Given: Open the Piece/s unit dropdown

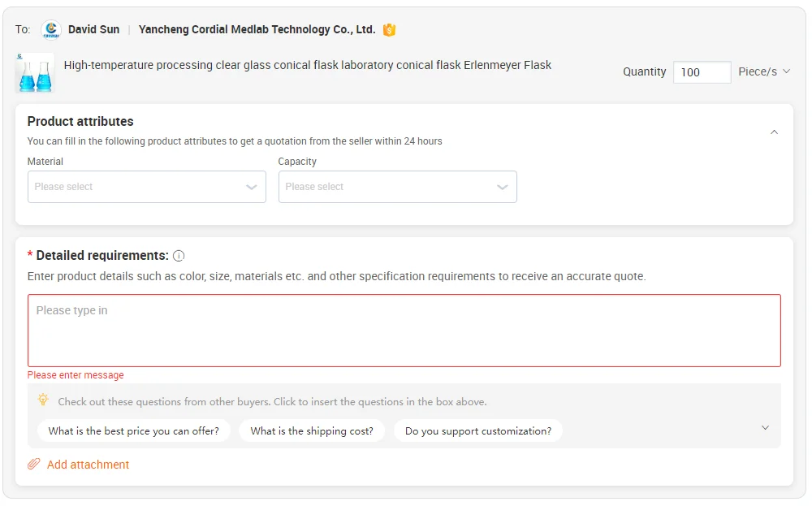Looking at the screenshot, I should click(764, 72).
